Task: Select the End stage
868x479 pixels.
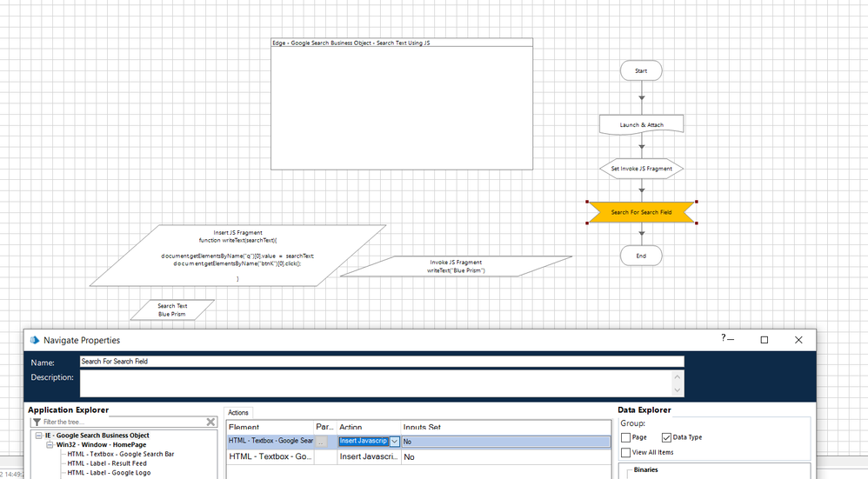Action: pyautogui.click(x=641, y=256)
